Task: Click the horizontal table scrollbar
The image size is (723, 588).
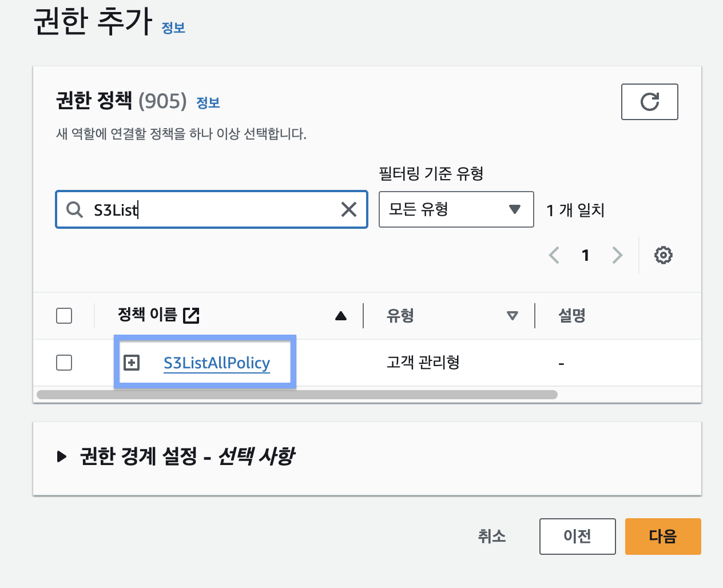Action: pyautogui.click(x=297, y=395)
